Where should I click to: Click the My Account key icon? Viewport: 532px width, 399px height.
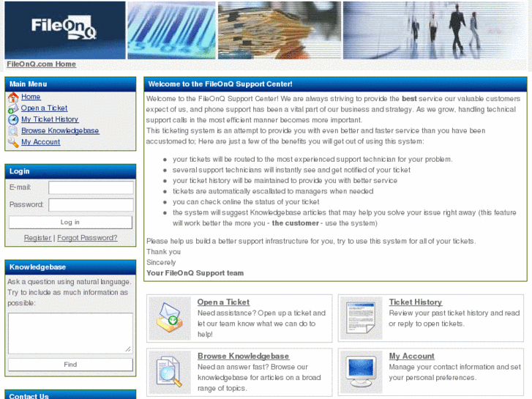tap(13, 142)
